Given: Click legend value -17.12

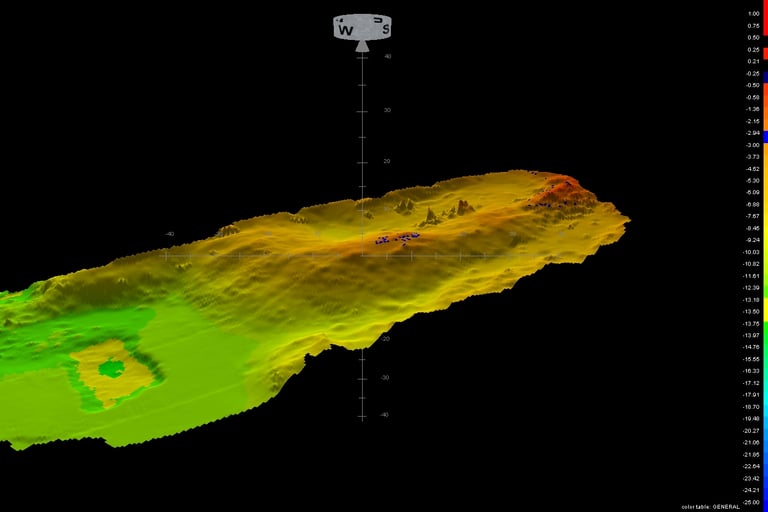Looking at the screenshot, I should [752, 383].
